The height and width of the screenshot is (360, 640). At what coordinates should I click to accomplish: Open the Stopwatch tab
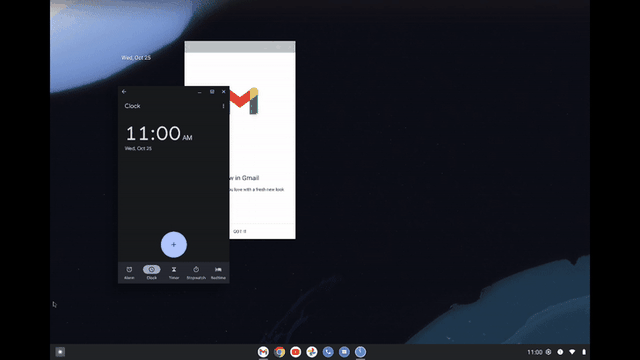click(196, 273)
